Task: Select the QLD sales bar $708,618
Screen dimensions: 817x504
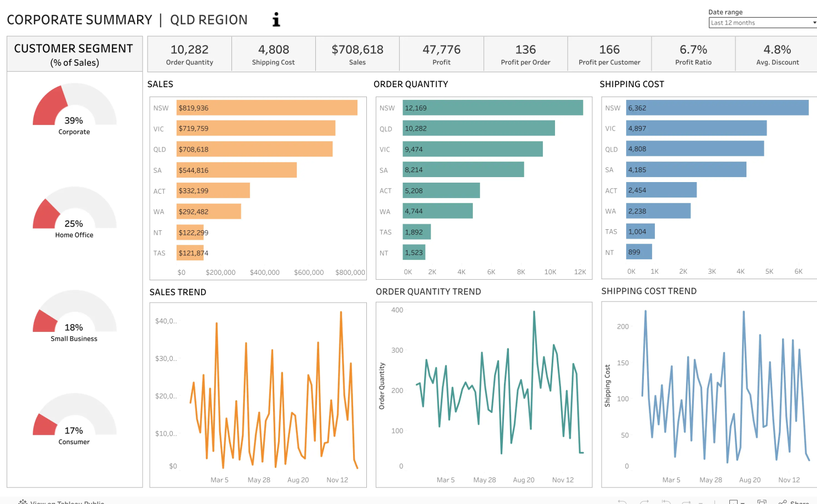Action: (254, 149)
